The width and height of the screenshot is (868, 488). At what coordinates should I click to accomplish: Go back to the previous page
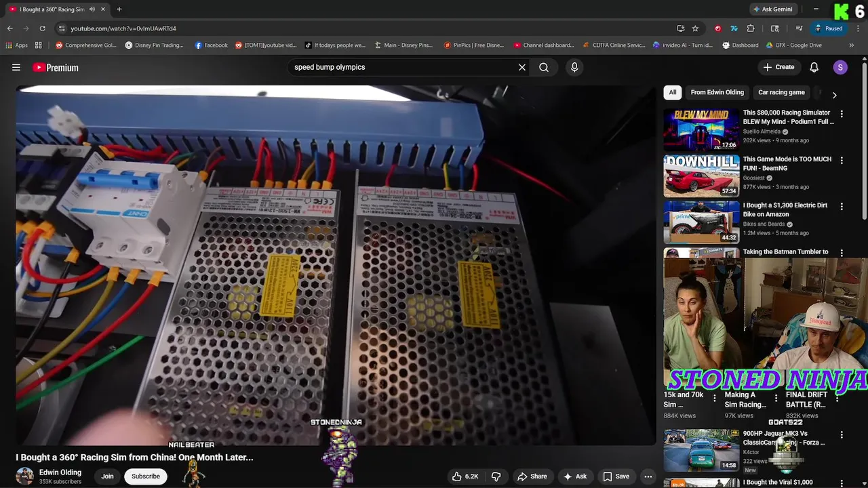tap(9, 28)
